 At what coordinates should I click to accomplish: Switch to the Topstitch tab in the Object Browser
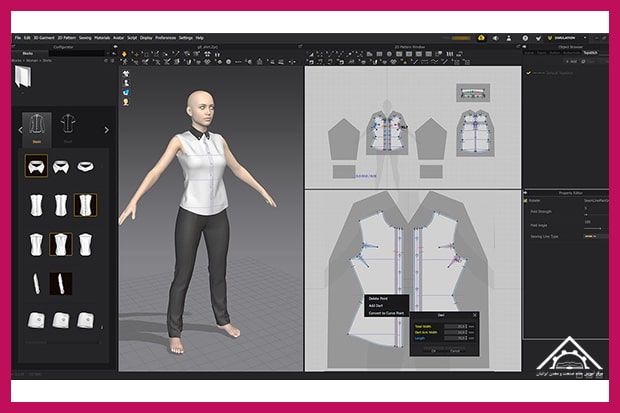[x=590, y=53]
